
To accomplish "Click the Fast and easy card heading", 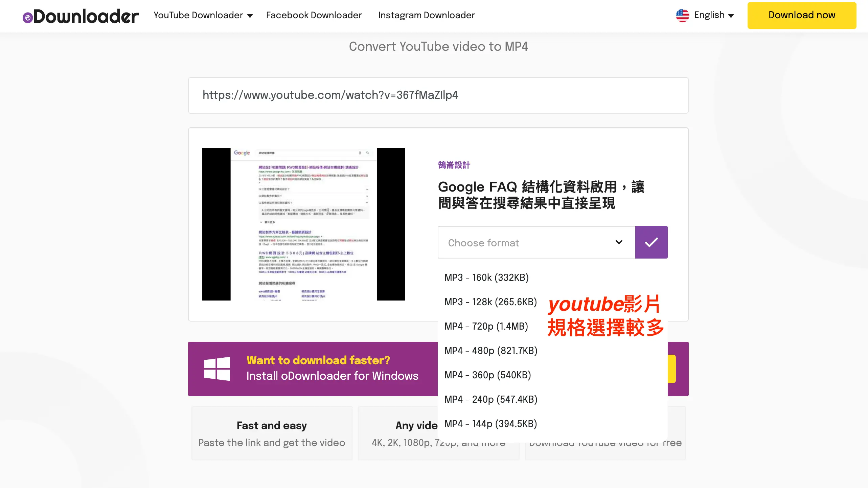I will (272, 425).
